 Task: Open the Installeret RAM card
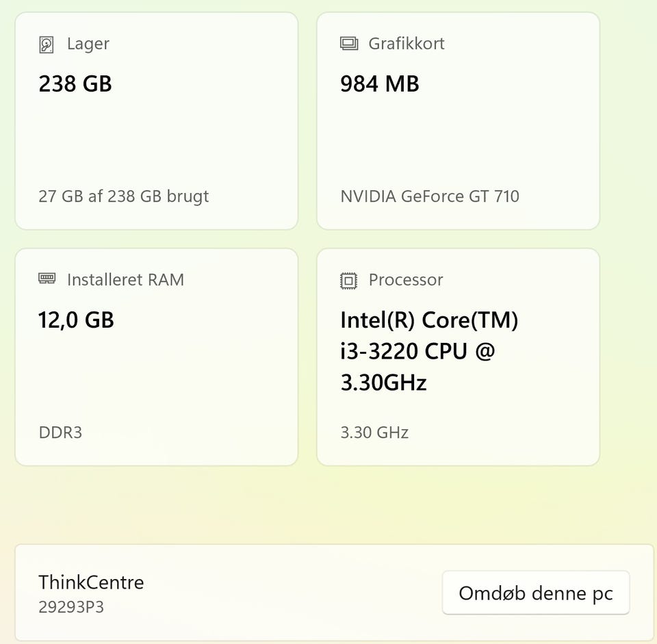click(156, 370)
